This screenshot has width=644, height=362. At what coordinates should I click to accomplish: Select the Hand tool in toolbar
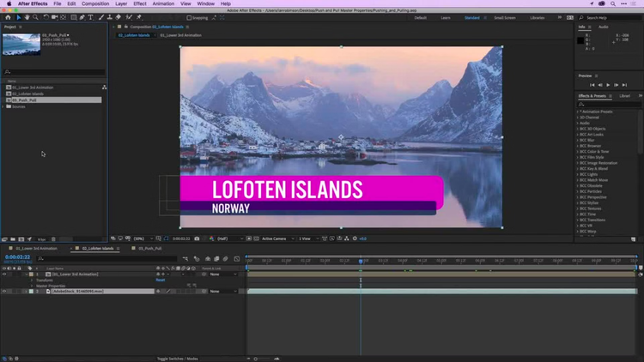(x=27, y=17)
